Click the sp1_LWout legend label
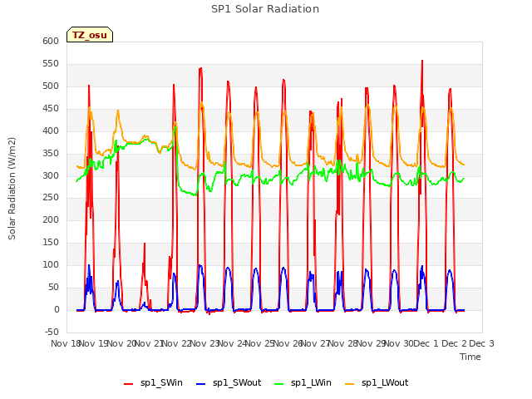The image size is (532, 399). 385,383
